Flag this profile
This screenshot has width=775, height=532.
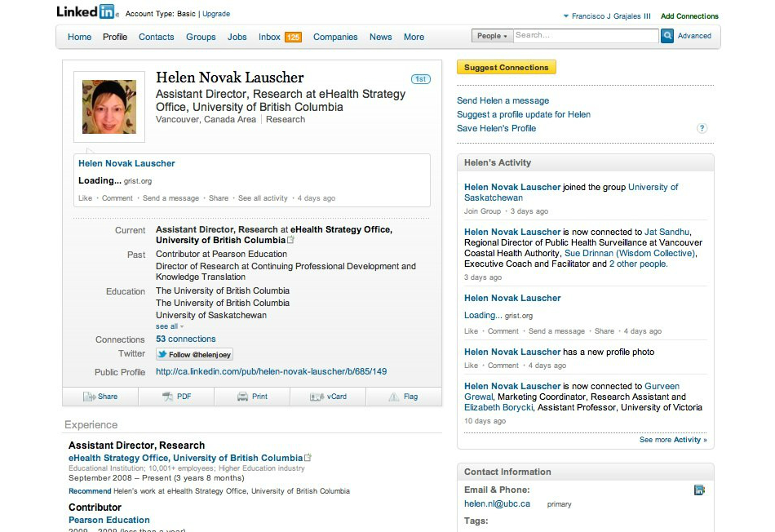coord(403,397)
